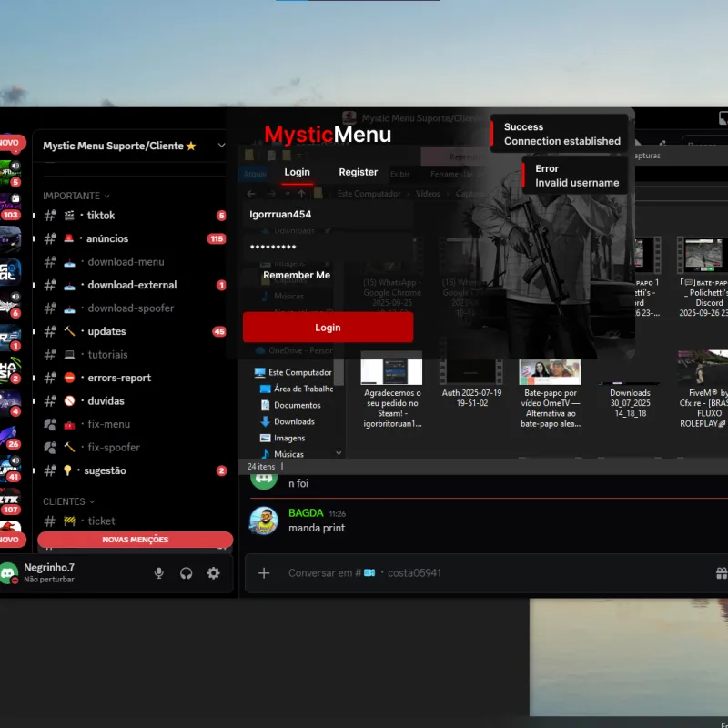Toggle deafen with the headphones icon

point(187,573)
